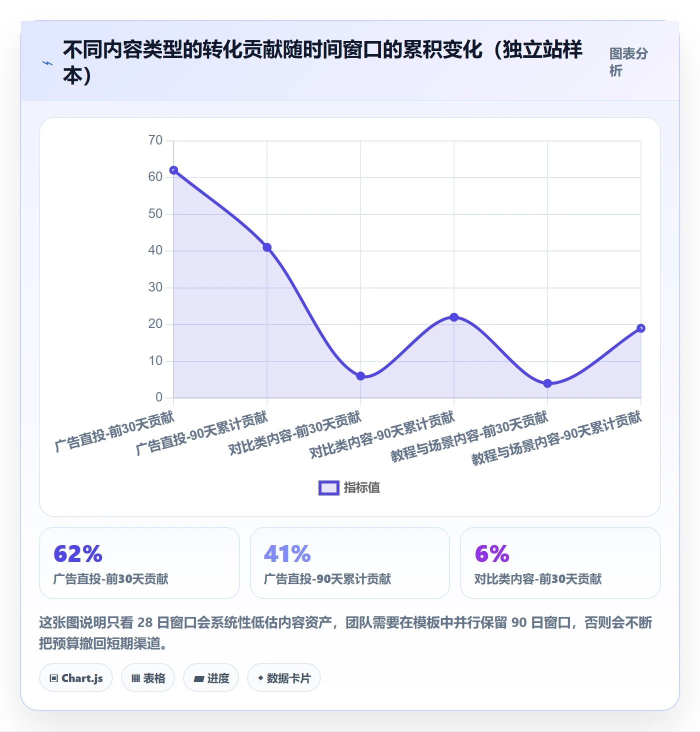Image resolution: width=700 pixels, height=732 pixels.
Task: Click the x-axis label 对比类内容-前30天贡献
Action: [295, 433]
